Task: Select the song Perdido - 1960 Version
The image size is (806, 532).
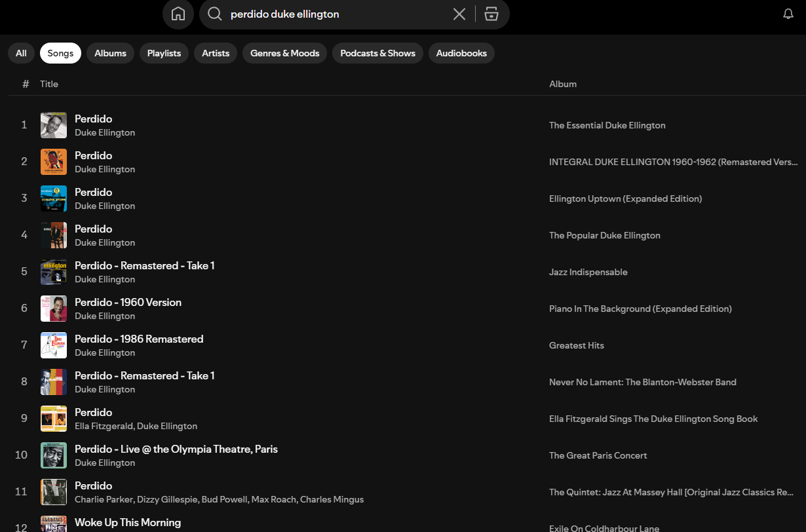Action: [128, 302]
